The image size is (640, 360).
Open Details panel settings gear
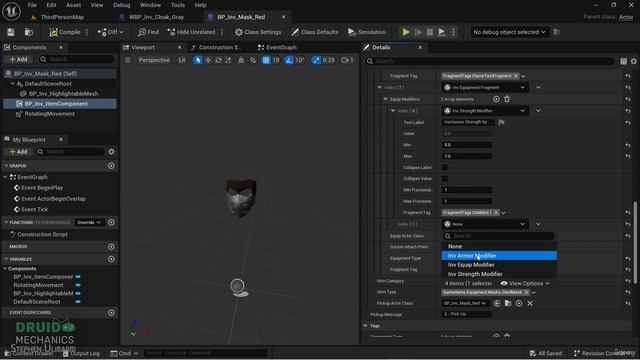tap(633, 61)
